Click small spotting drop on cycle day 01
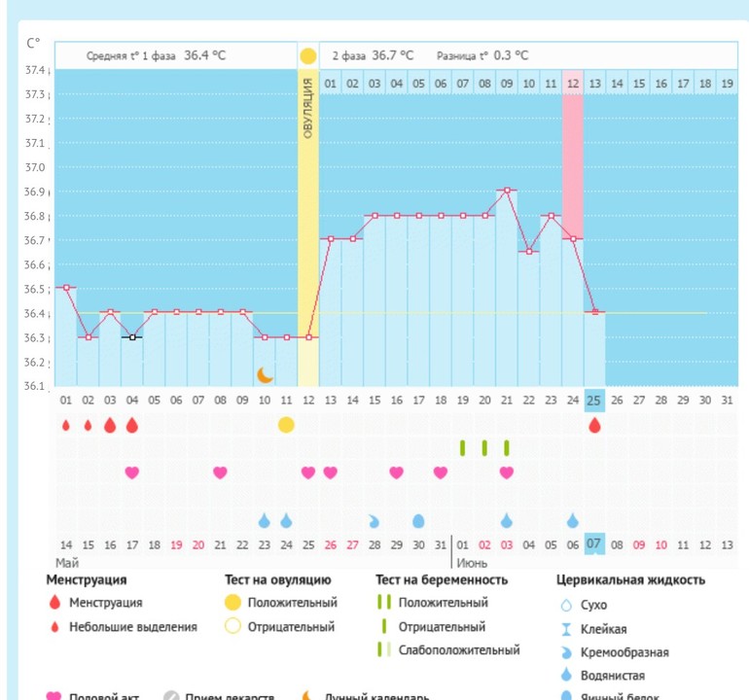The width and height of the screenshot is (749, 700). pyautogui.click(x=66, y=425)
